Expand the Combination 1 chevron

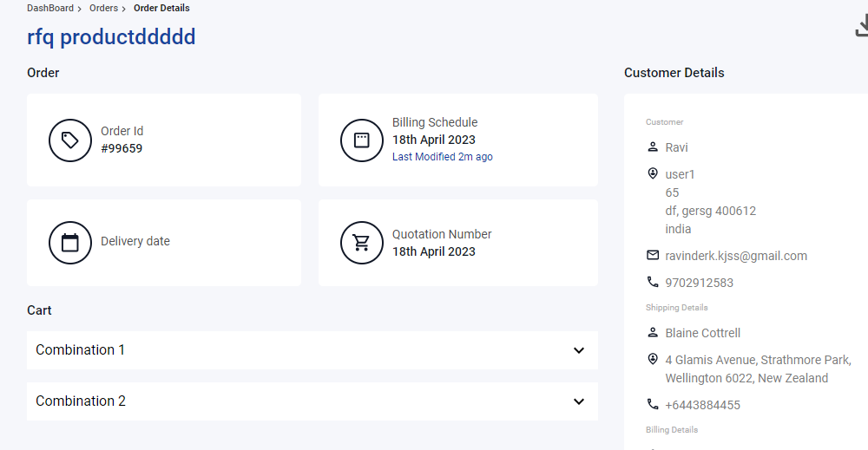pyautogui.click(x=578, y=350)
